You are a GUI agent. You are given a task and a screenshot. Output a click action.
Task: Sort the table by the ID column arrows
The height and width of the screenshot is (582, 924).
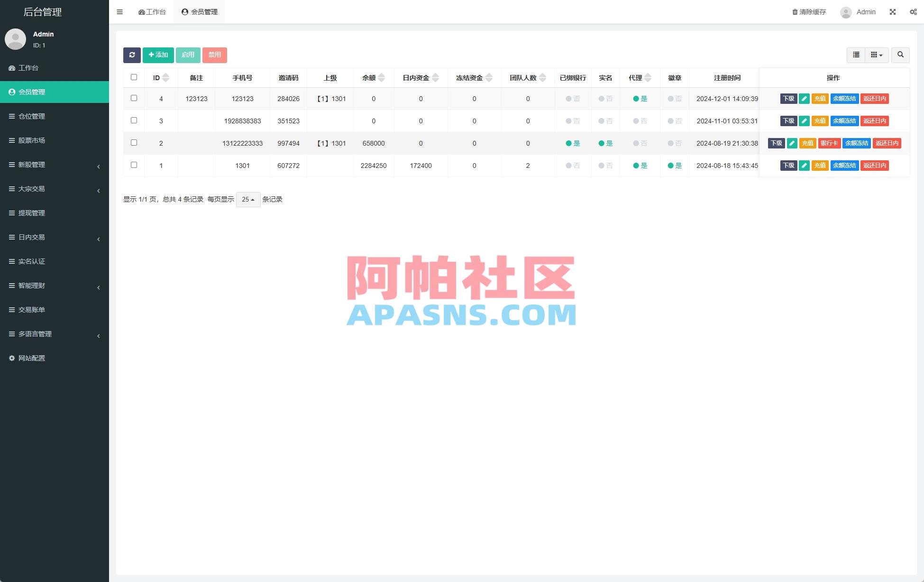165,77
